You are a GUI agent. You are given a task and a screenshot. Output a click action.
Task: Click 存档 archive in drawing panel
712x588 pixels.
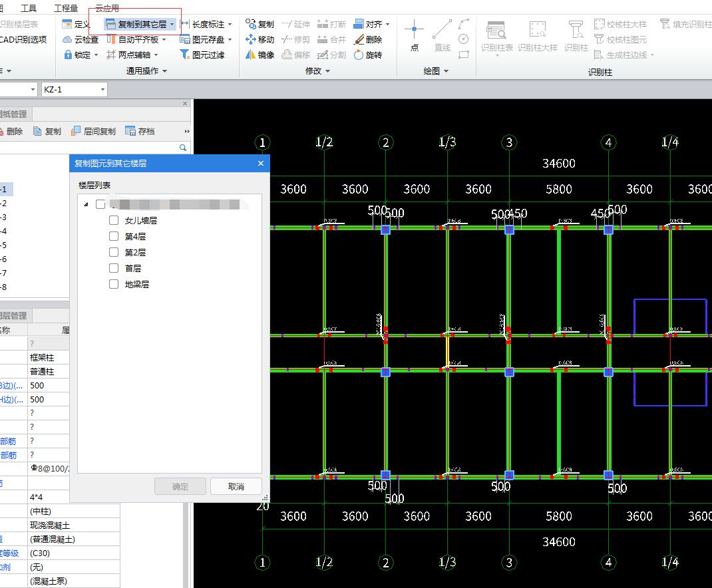click(x=140, y=131)
